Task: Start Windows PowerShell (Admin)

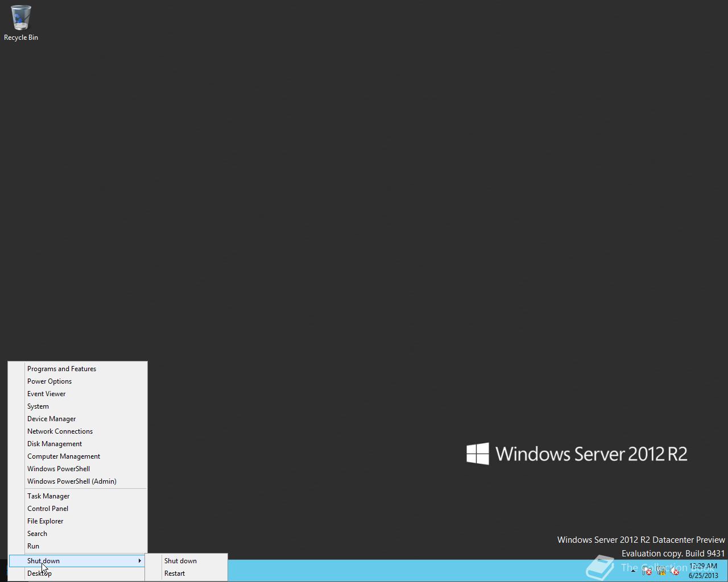Action: tap(78, 481)
